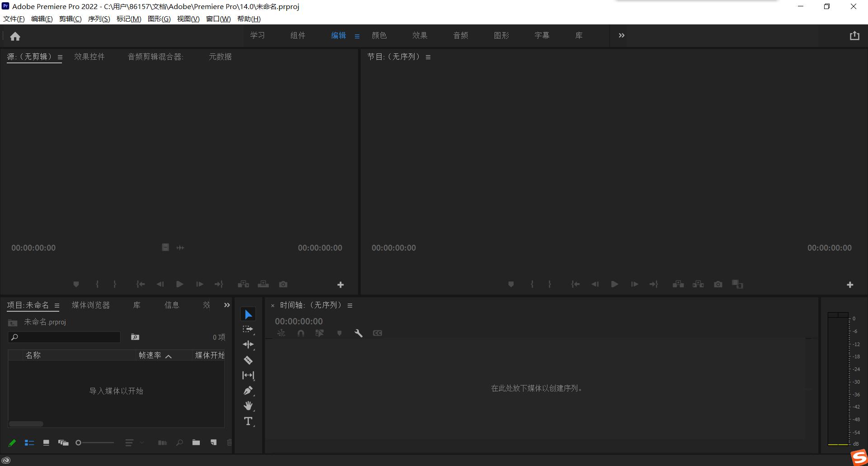Open Timeline Display Settings with the wrench icon
This screenshot has height=466, width=868.
pyautogui.click(x=359, y=333)
